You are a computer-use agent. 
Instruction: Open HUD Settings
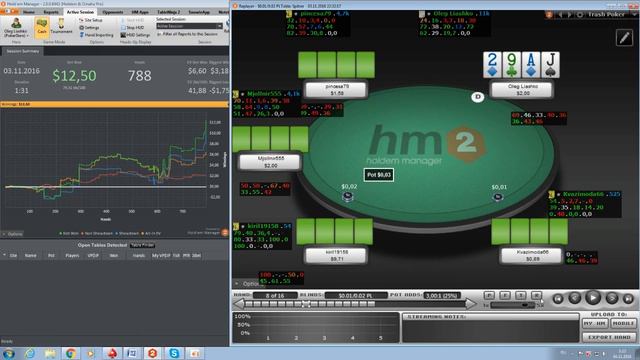pos(136,35)
